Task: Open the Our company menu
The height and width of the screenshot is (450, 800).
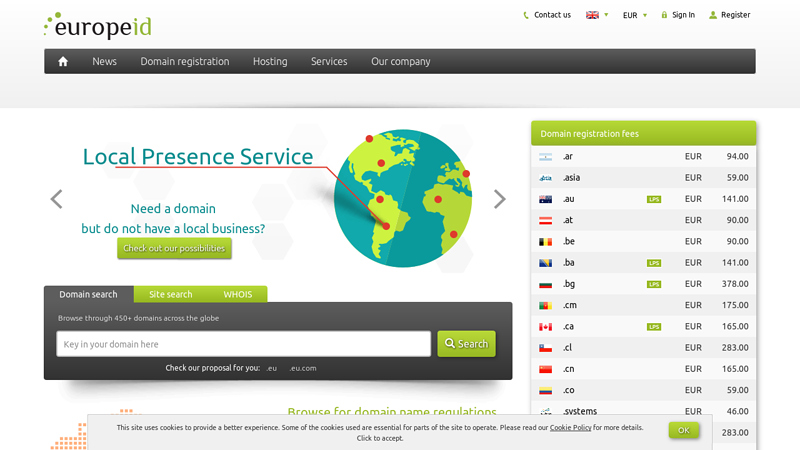Action: coord(401,61)
